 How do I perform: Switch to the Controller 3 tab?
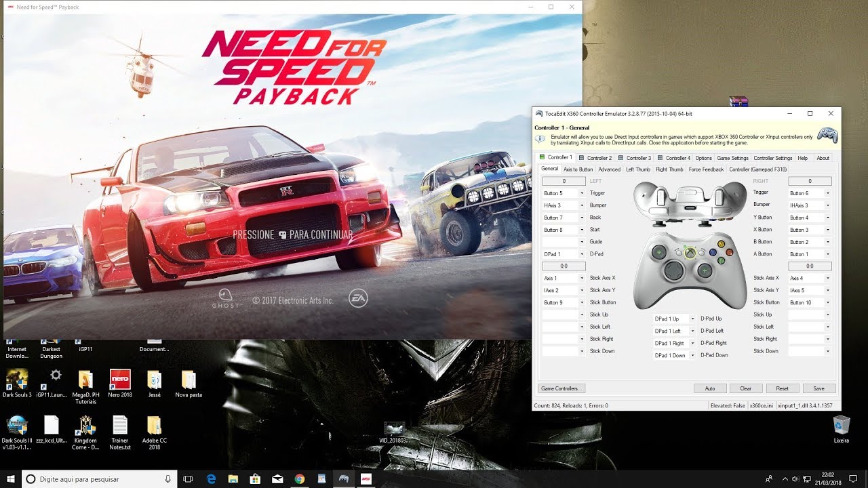(635, 158)
